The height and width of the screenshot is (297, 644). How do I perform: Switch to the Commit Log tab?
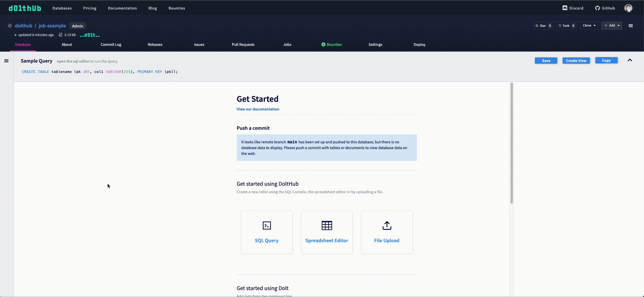(x=111, y=44)
